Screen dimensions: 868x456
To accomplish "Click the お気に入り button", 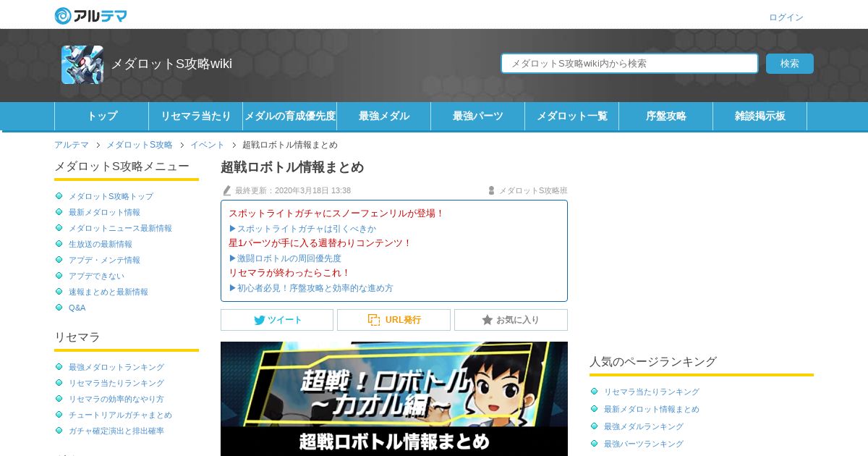I will pyautogui.click(x=511, y=320).
